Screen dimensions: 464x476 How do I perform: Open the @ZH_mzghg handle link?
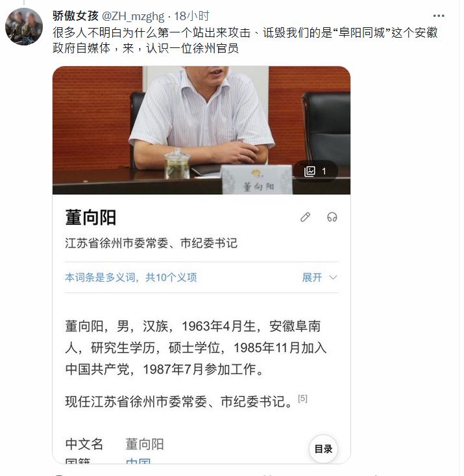click(x=133, y=16)
